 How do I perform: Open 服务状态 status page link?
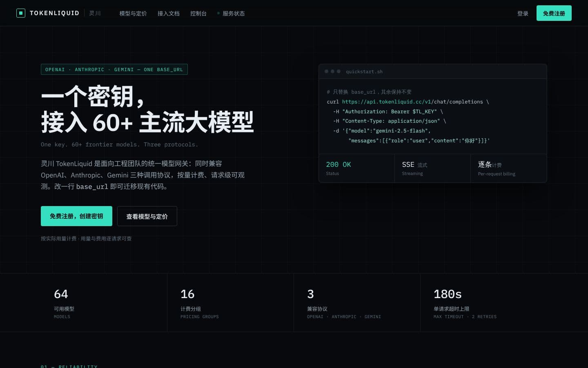231,13
